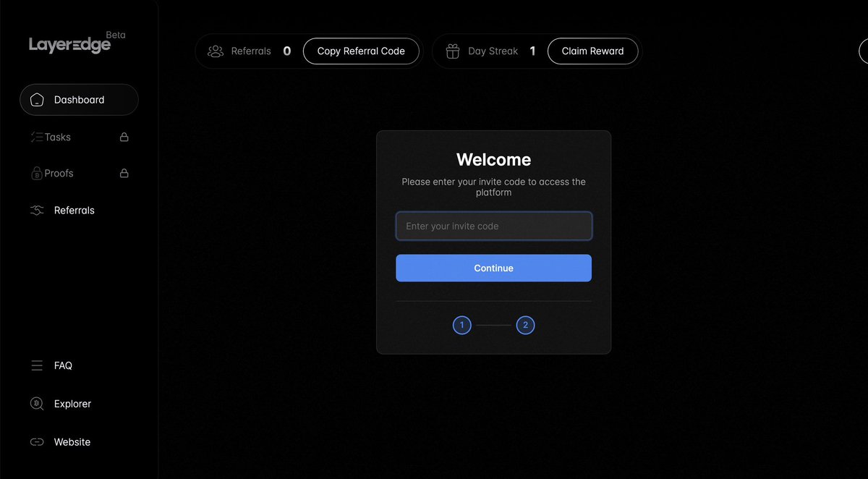
Task: Open the FAQ via its list icon
Action: [37, 365]
